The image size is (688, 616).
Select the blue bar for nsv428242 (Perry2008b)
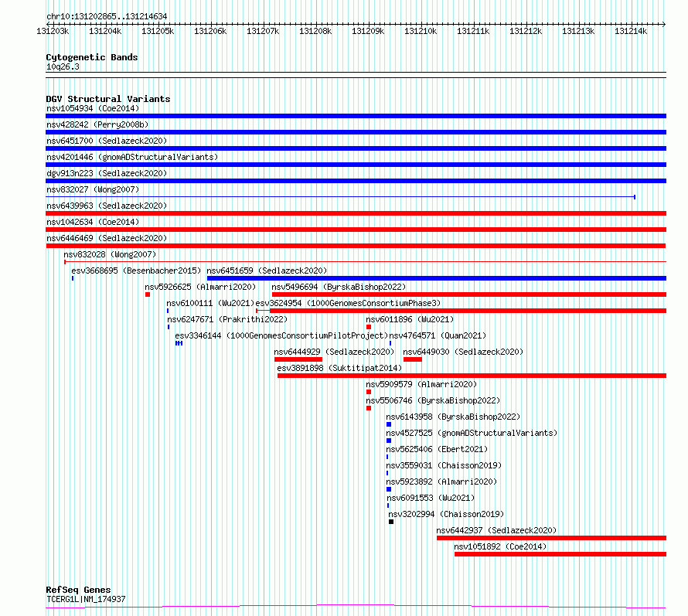(x=356, y=132)
